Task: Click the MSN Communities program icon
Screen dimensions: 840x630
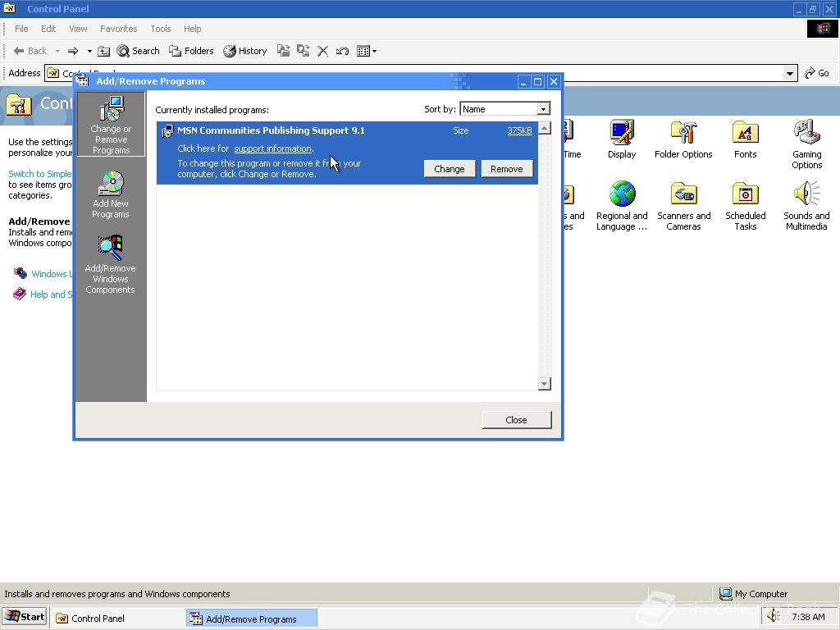Action: [167, 130]
